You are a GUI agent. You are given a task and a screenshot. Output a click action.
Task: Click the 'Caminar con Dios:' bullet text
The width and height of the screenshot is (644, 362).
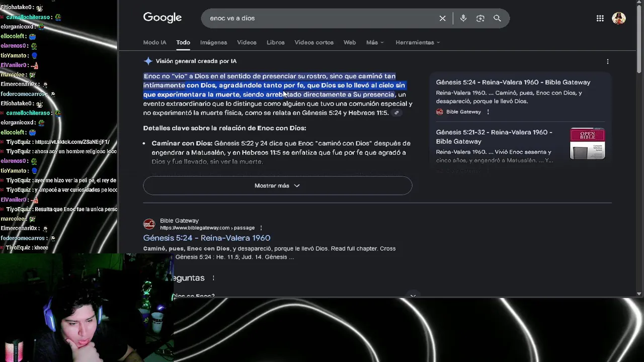coord(182,143)
